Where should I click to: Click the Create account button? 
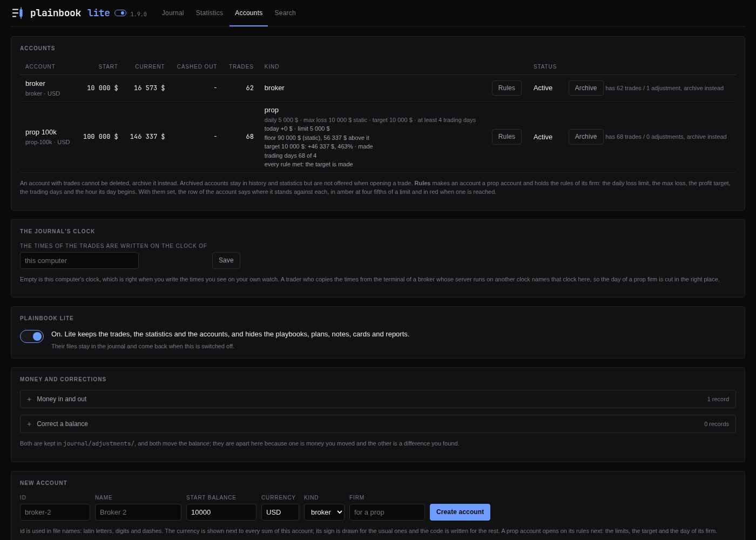pos(460,512)
